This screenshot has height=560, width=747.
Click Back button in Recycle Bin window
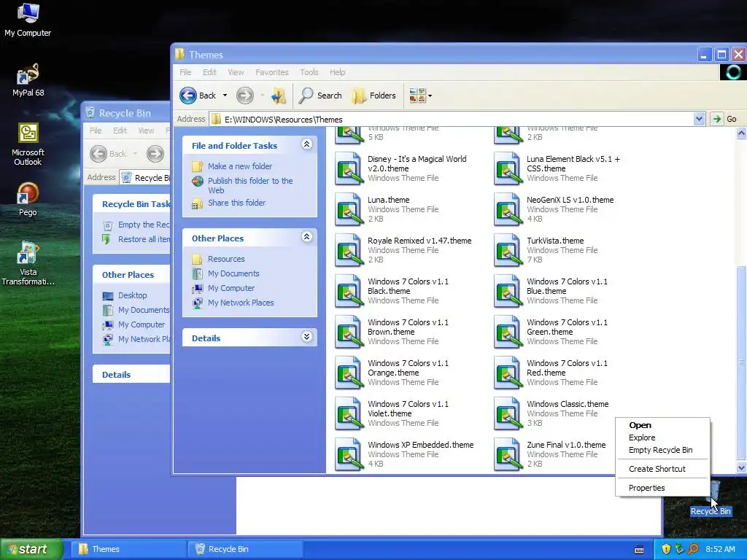109,154
